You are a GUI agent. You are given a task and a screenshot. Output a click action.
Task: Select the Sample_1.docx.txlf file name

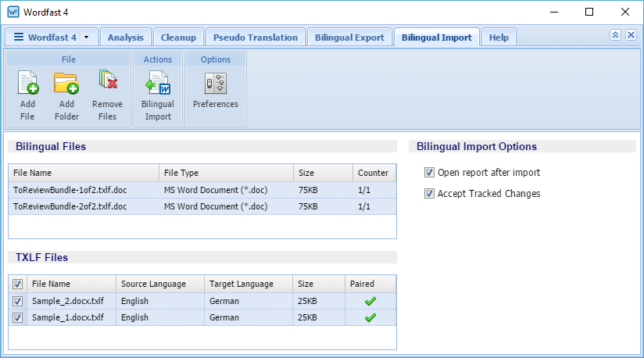68,317
